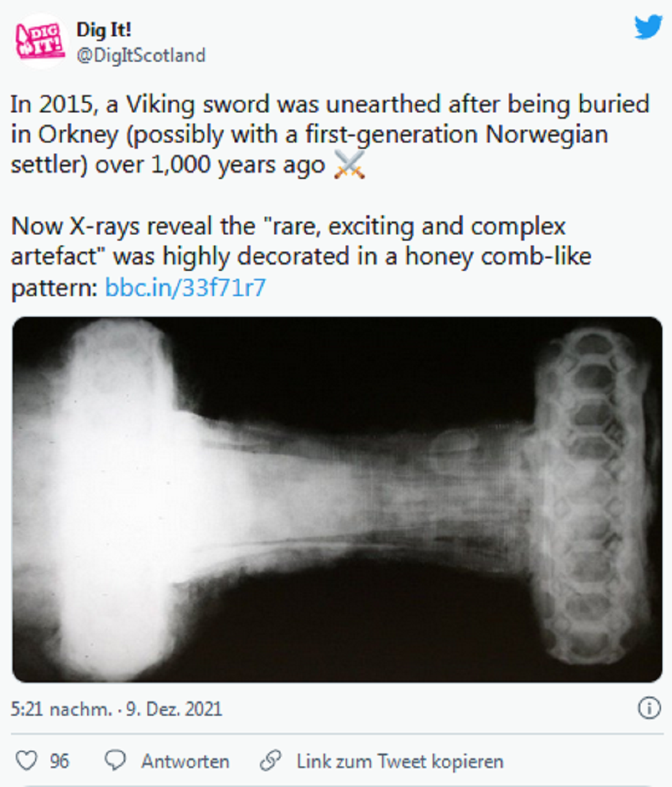Open the sword X-ray image

pos(337,499)
